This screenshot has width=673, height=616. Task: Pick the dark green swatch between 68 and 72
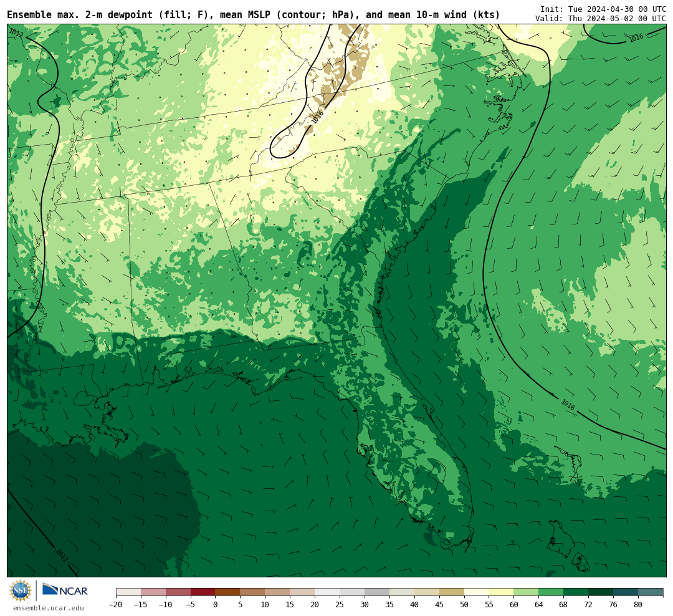pyautogui.click(x=576, y=592)
